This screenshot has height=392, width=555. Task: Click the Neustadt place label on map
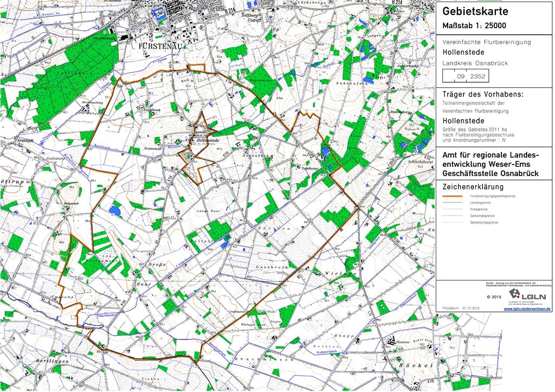click(25, 141)
